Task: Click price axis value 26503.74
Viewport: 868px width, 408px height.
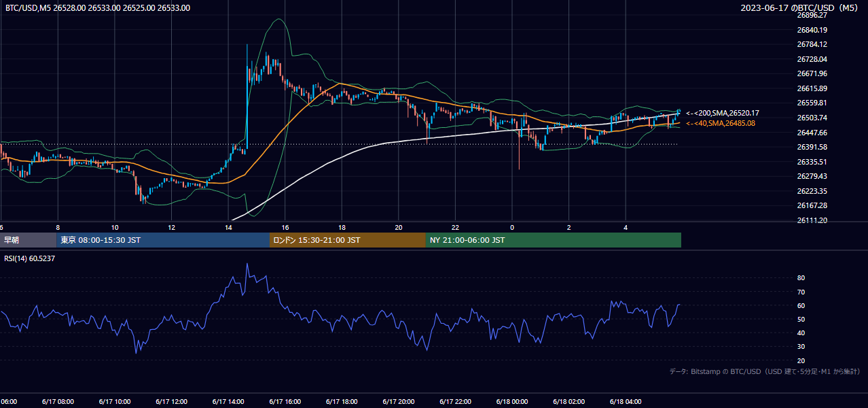Action: tap(812, 118)
